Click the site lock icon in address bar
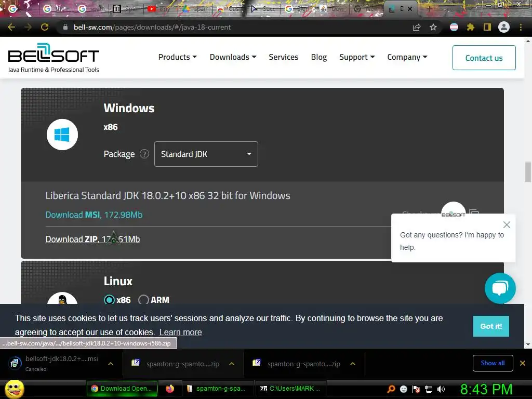The height and width of the screenshot is (399, 532). [65, 27]
